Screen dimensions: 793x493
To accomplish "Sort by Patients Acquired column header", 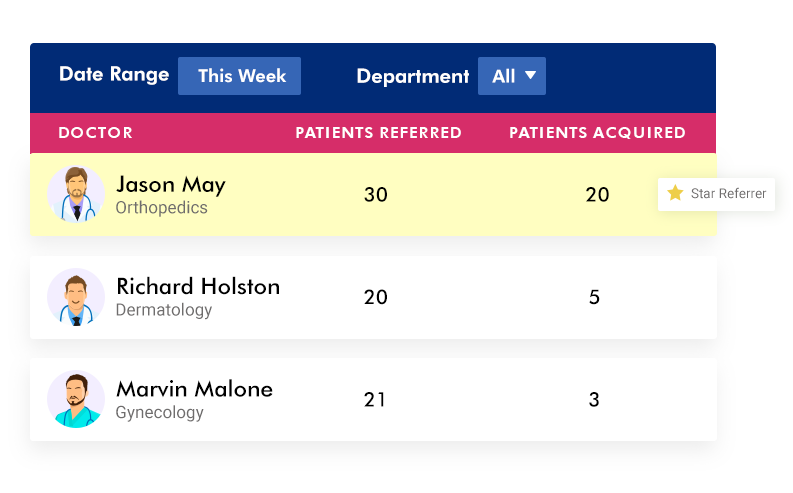I will tap(597, 133).
